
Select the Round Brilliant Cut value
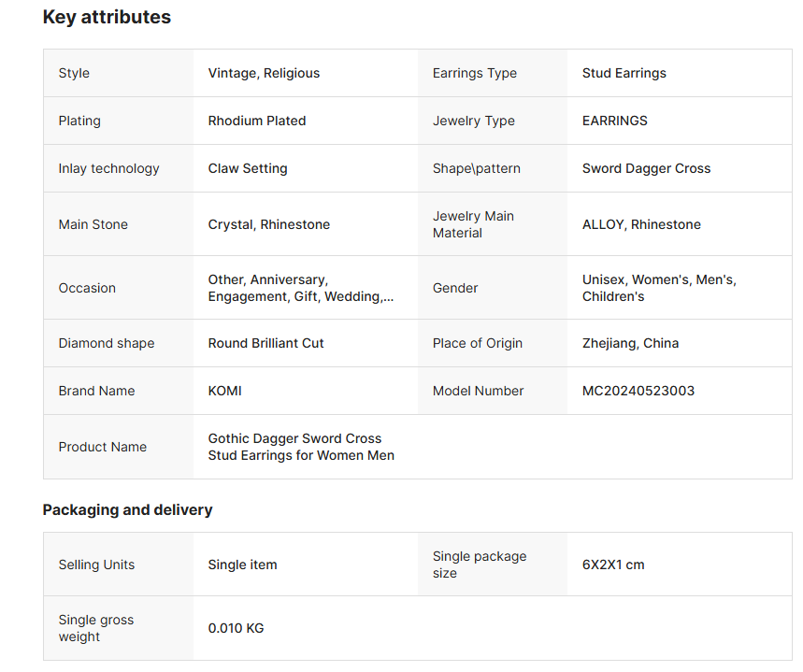click(265, 343)
